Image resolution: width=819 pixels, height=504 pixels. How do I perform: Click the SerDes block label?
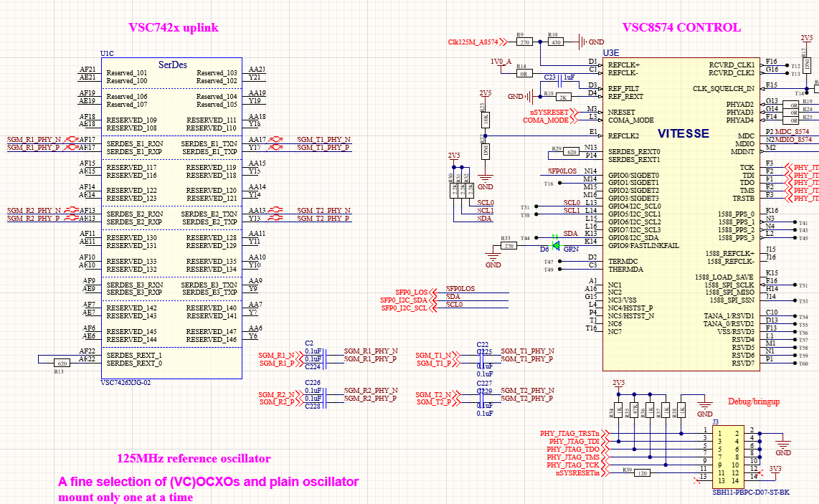173,65
